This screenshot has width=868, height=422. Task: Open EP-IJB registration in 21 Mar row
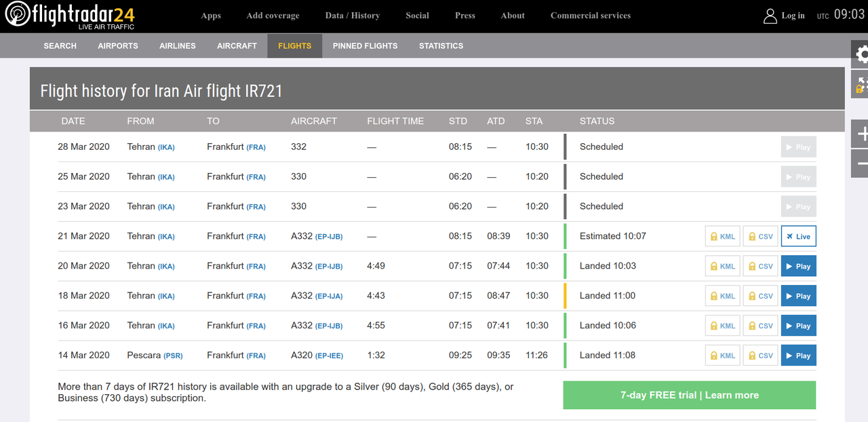click(329, 237)
